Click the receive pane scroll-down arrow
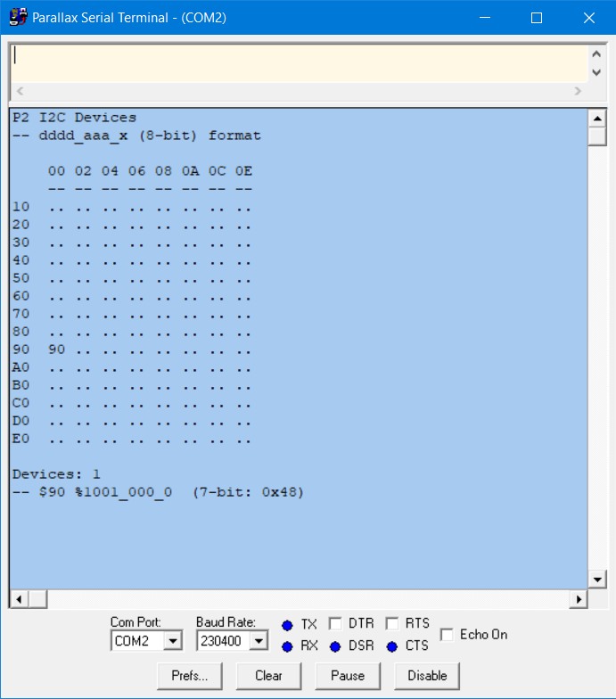Screen dimensions: 616x699 point(597,580)
